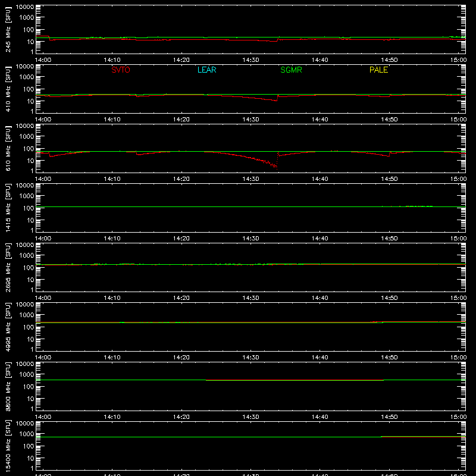Select the 8800 MHz [SFU] axis title
Screen dimensions: 476x476
tap(8, 386)
